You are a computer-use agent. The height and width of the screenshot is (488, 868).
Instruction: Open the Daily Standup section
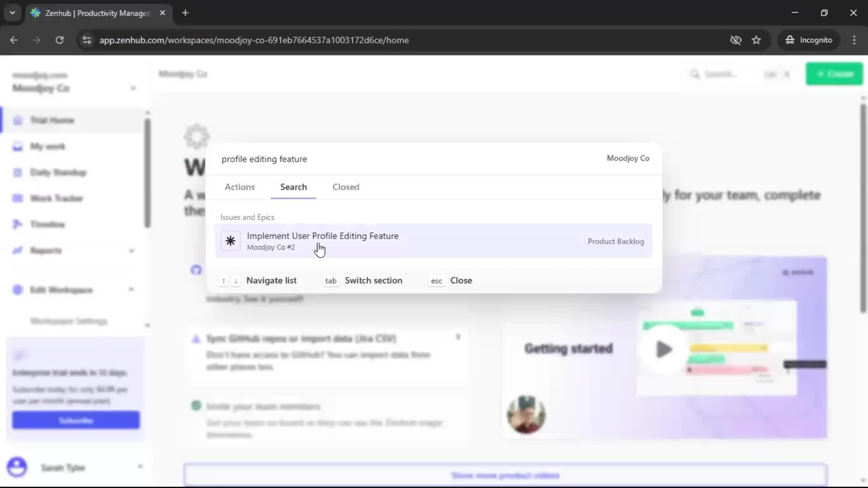pyautogui.click(x=58, y=172)
